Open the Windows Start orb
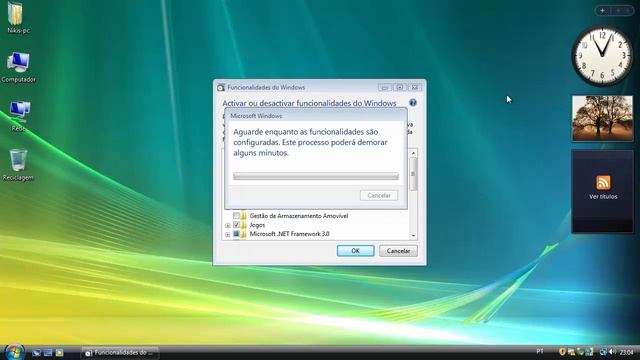640x360 pixels. pyautogui.click(x=15, y=352)
